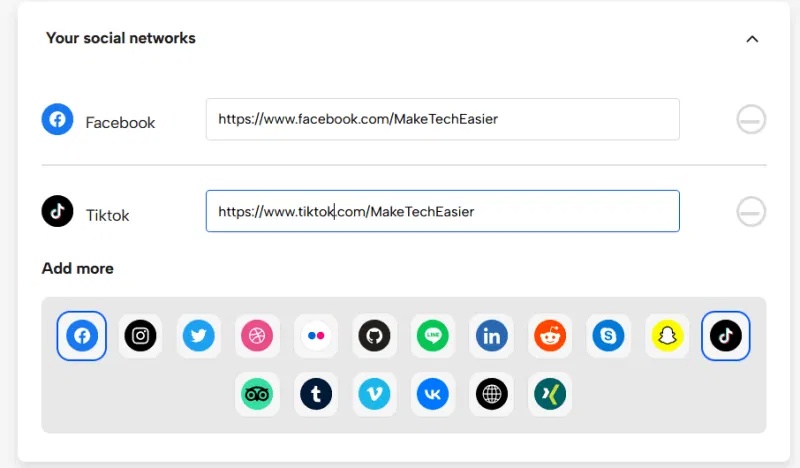The image size is (800, 468).
Task: Choose the globe website icon
Action: click(x=491, y=394)
